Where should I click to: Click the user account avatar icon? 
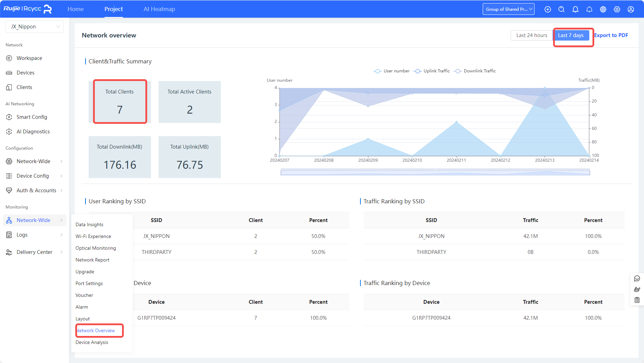click(x=630, y=9)
